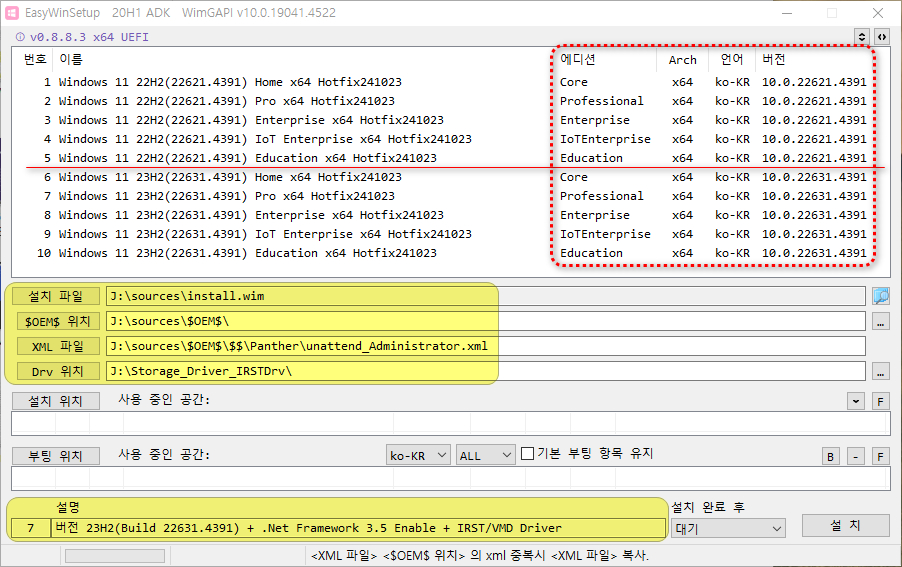This screenshot has height=567, width=902.
Task: Click the progress bar in the status bar
Action: click(x=115, y=555)
